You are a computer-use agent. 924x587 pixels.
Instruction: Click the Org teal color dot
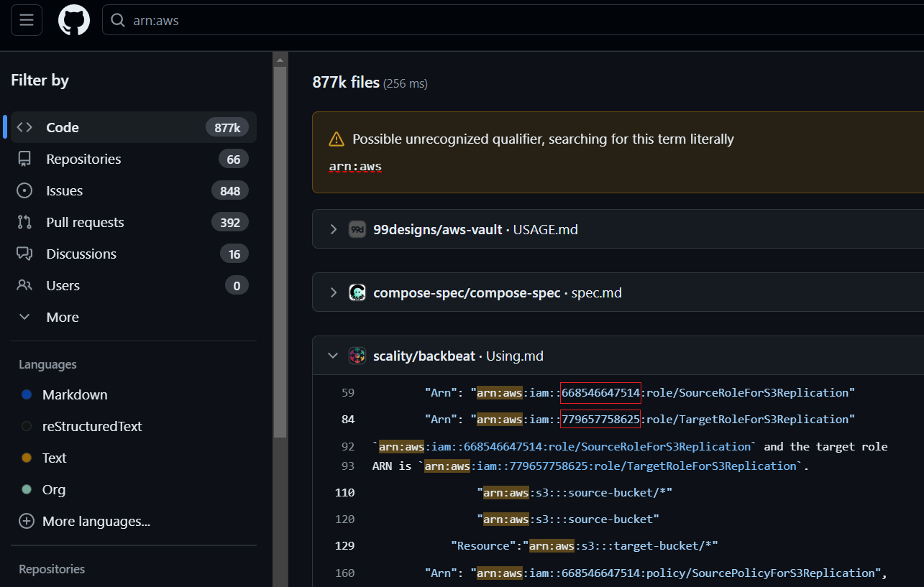[x=27, y=489]
